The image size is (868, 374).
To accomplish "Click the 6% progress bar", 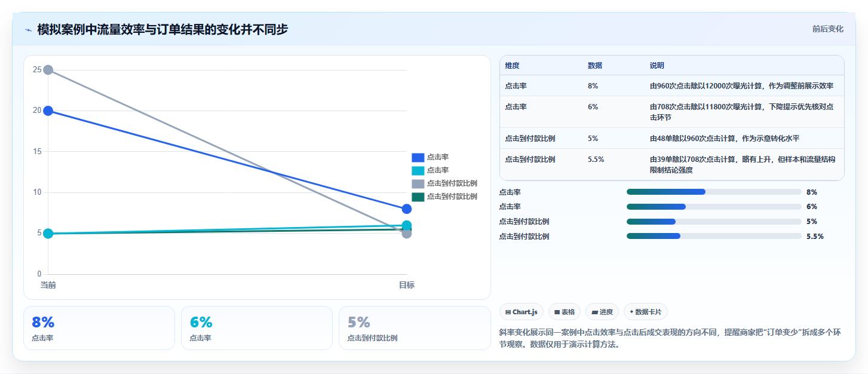I will pos(714,207).
